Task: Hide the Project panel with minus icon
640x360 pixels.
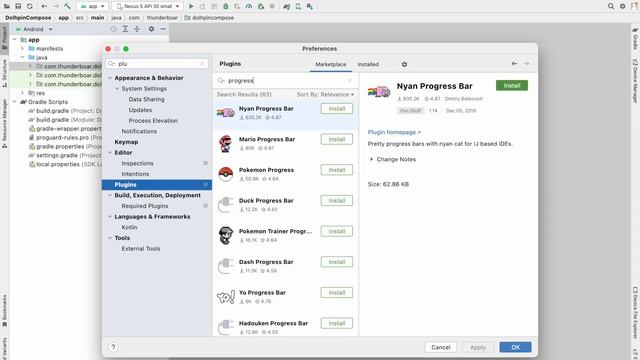Action: tap(163, 29)
